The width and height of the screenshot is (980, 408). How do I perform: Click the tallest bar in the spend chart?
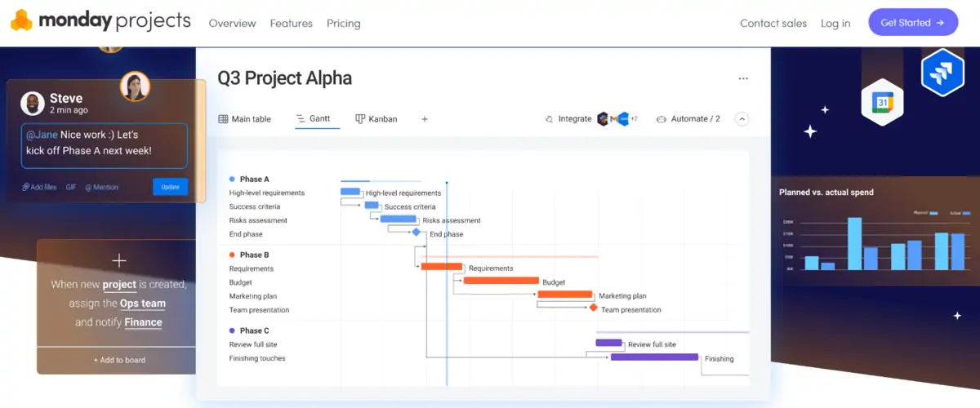tap(855, 243)
